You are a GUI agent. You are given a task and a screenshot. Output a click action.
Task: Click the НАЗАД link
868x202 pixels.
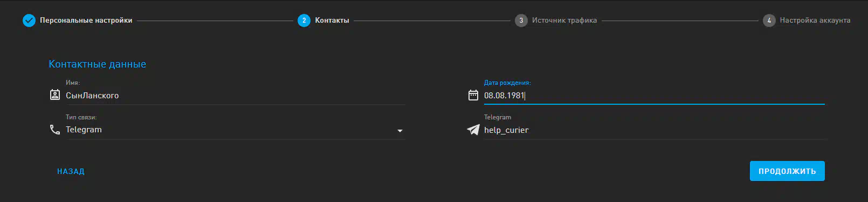(x=71, y=171)
